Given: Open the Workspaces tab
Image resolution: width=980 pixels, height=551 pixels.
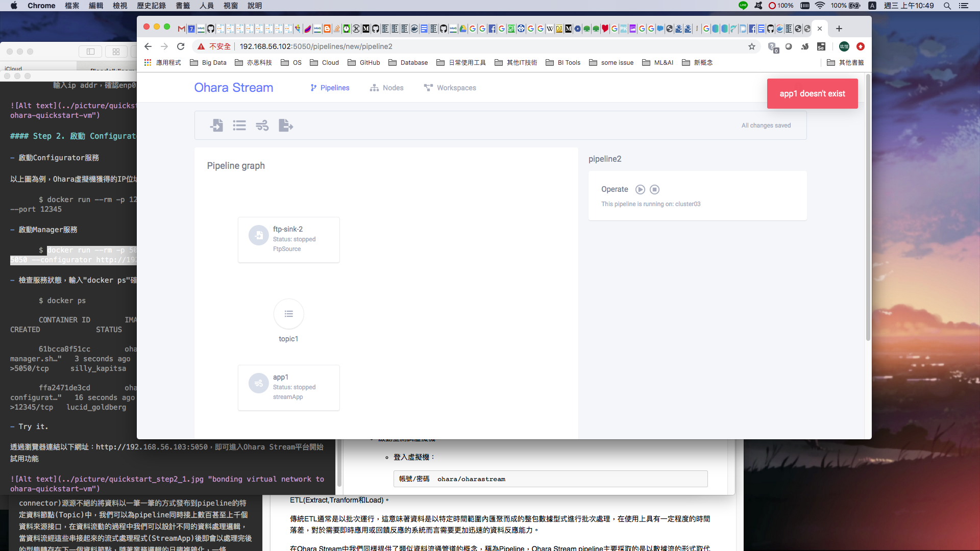Looking at the screenshot, I should point(450,88).
